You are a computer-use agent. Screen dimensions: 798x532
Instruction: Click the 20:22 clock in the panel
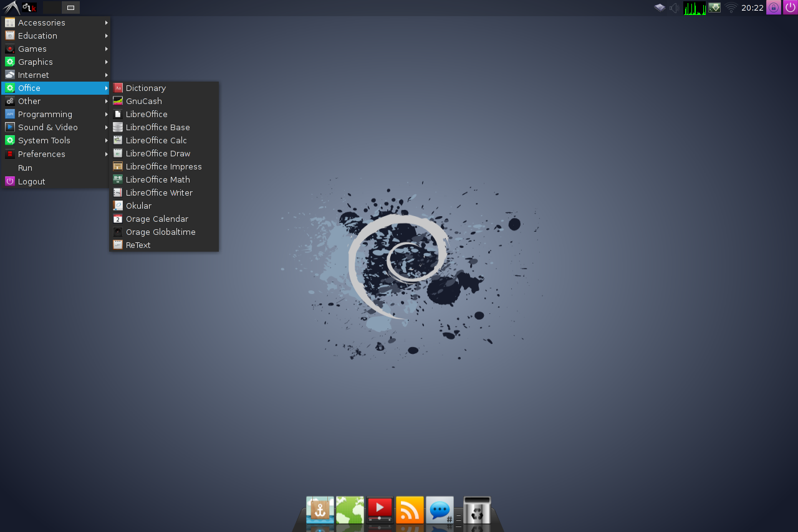pyautogui.click(x=752, y=7)
